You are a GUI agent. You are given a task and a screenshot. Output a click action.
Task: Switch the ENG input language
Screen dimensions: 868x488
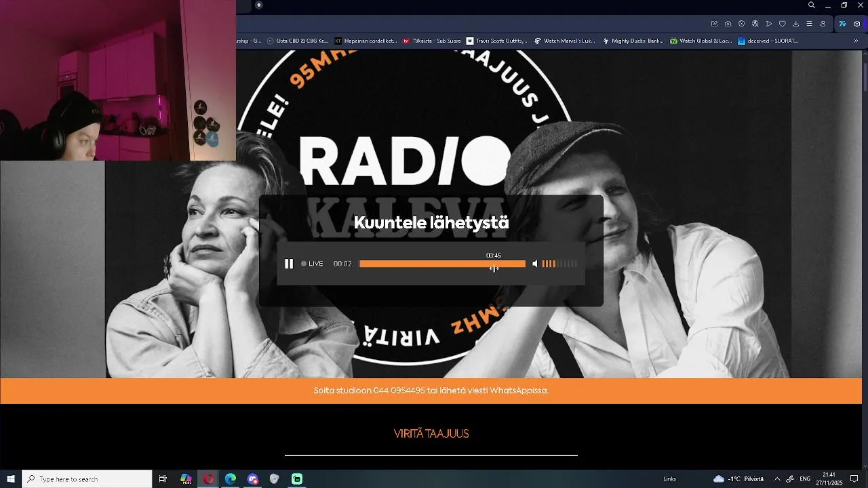click(806, 479)
